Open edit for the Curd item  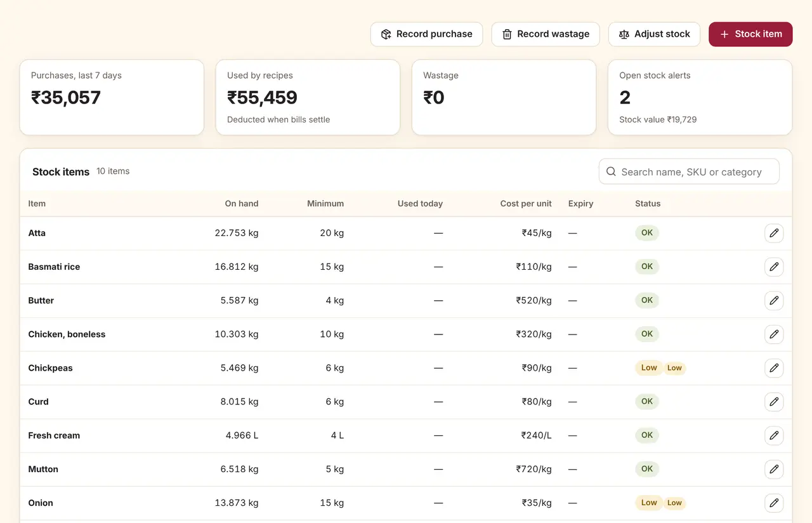click(774, 402)
